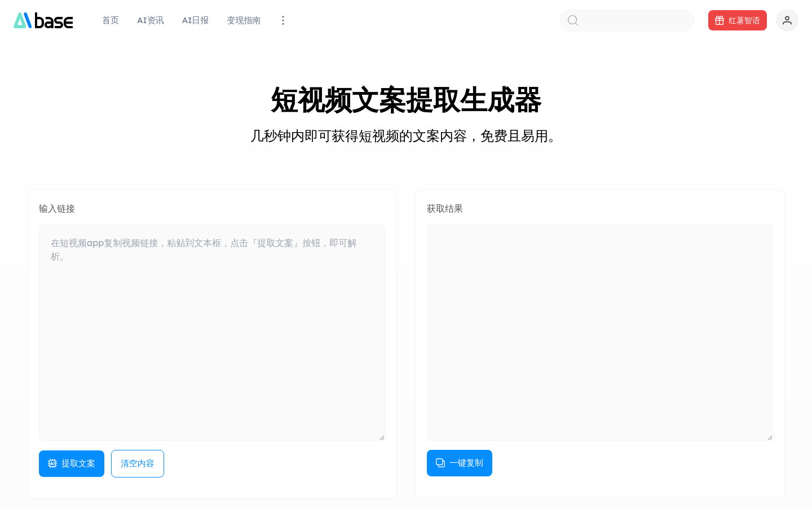Viewport: 812px width, 508px height.
Task: Open the three-dot overflow menu in navbar
Action: click(283, 20)
